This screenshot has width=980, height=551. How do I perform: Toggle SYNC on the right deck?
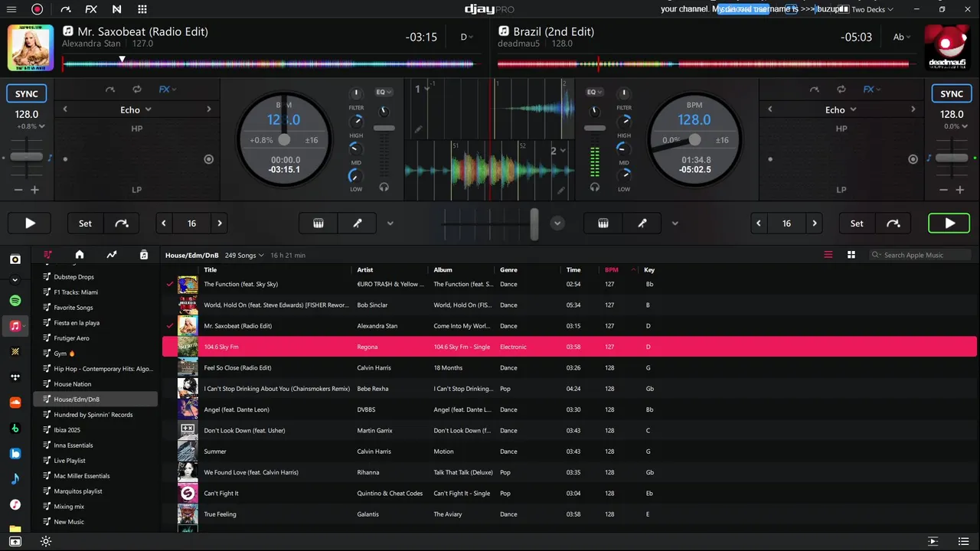[x=952, y=93]
